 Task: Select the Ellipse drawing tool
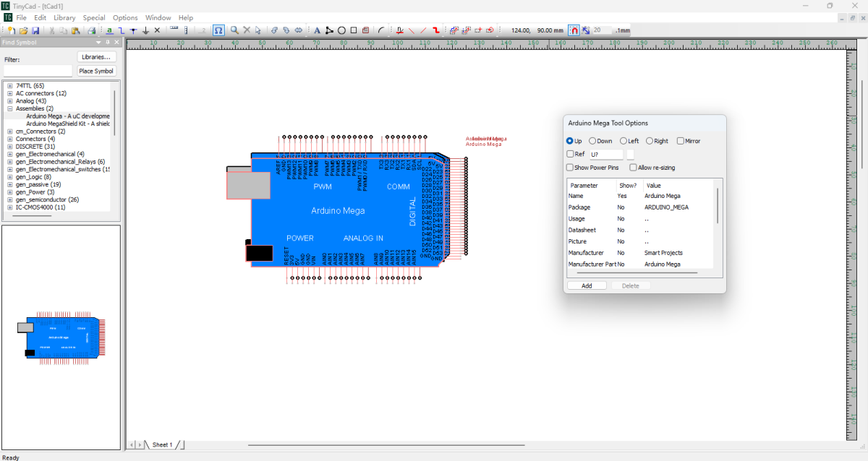[341, 30]
